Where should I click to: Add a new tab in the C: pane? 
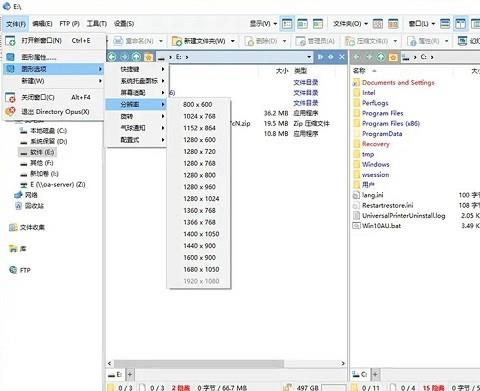(375, 375)
